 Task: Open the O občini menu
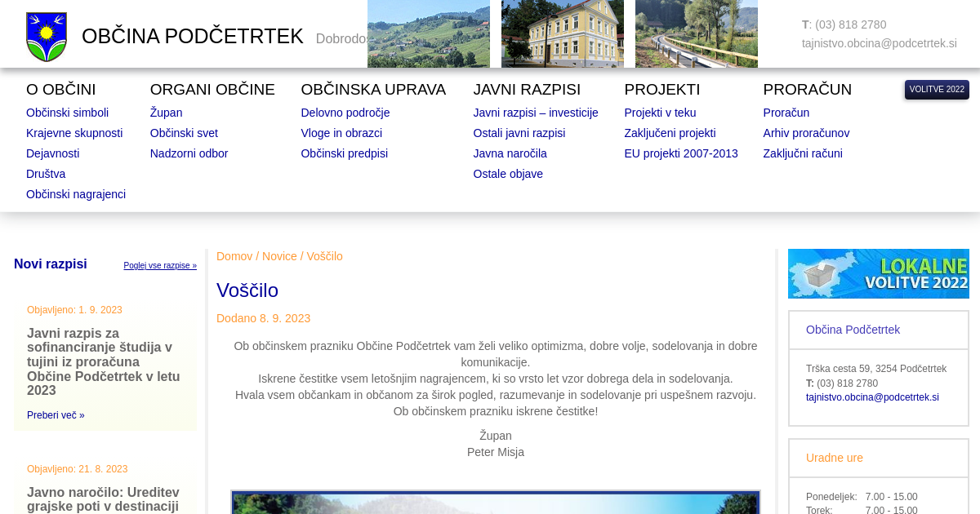[60, 90]
